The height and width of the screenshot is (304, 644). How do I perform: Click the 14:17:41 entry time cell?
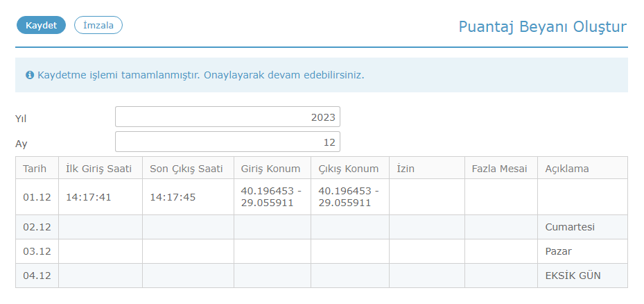point(101,196)
